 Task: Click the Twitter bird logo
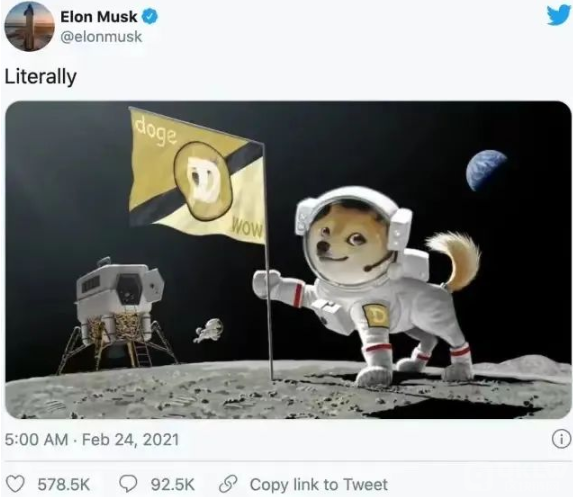(558, 15)
